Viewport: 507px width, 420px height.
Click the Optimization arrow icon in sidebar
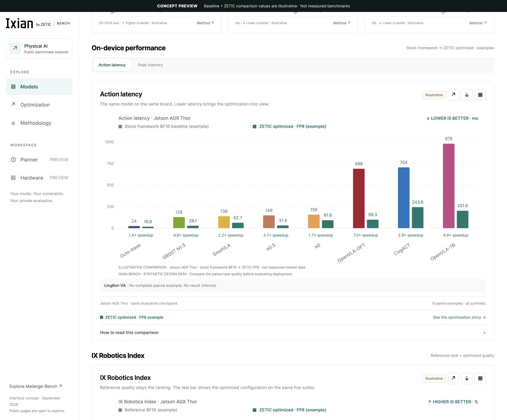pos(13,104)
